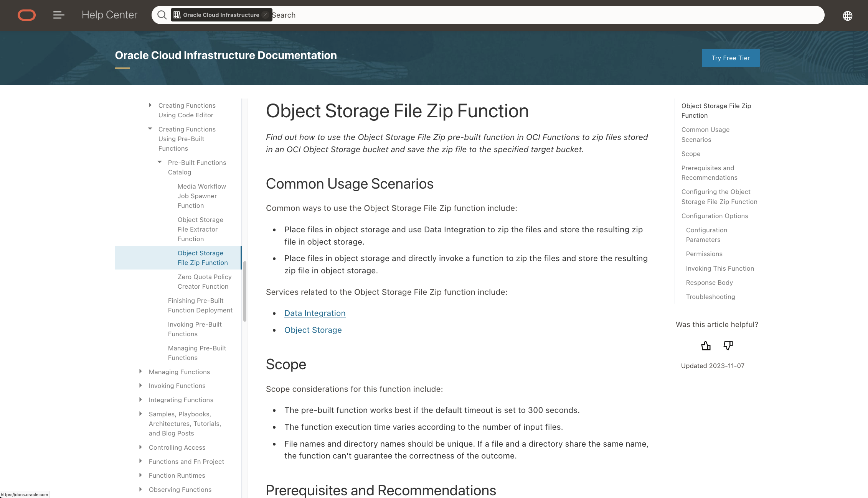Open the Zero Quota Policy Creator Function page
Viewport: 868px width, 498px height.
tap(205, 281)
